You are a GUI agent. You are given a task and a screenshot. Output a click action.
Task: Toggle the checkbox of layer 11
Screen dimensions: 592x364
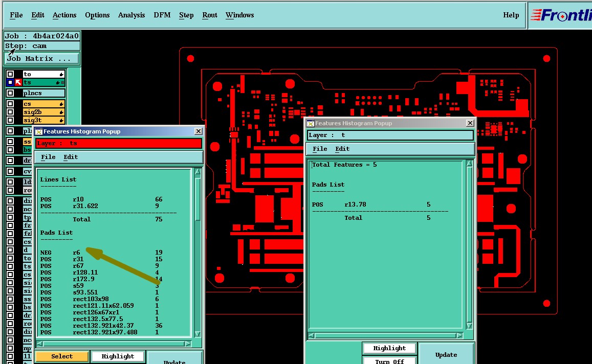pyautogui.click(x=10, y=356)
